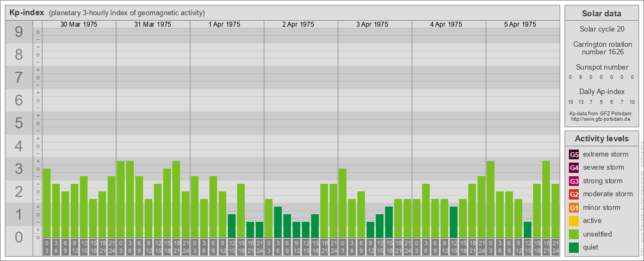
Task: Click the 'Kp-data from GFZ Potsdam:' text
Action: coord(602,114)
